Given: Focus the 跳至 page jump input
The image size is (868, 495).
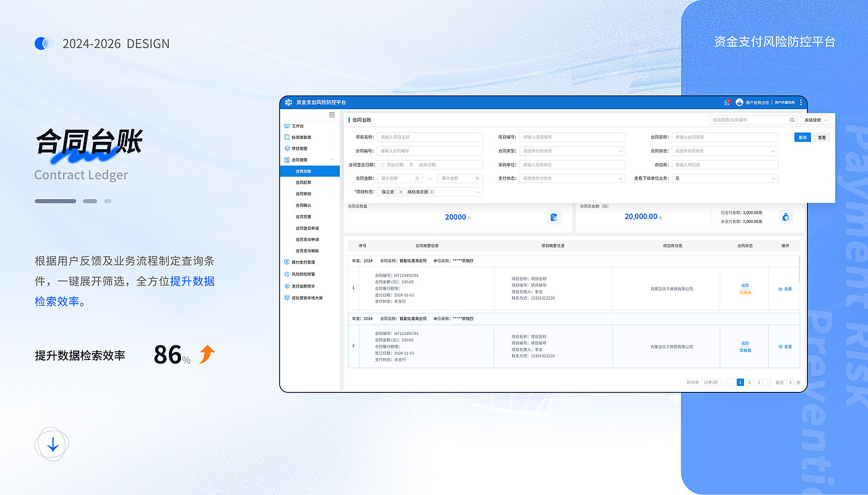Looking at the screenshot, I should [790, 382].
